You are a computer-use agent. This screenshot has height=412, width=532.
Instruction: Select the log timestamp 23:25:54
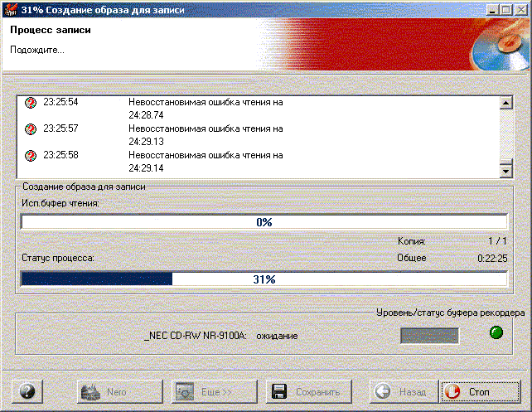click(x=60, y=102)
